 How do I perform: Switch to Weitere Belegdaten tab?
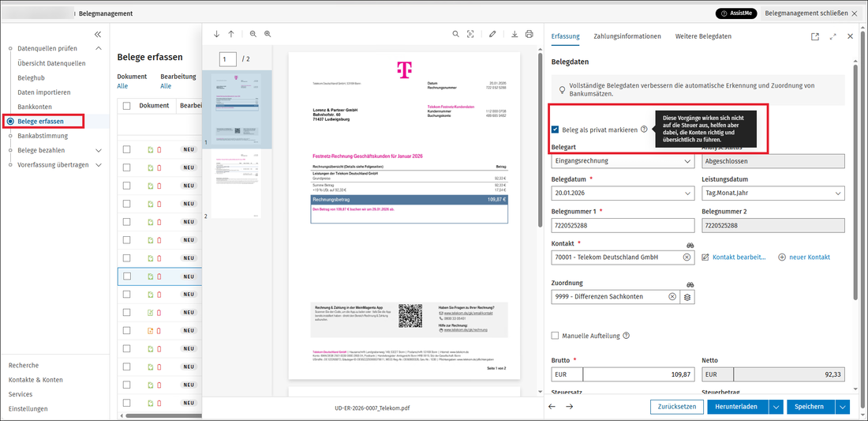coord(703,36)
